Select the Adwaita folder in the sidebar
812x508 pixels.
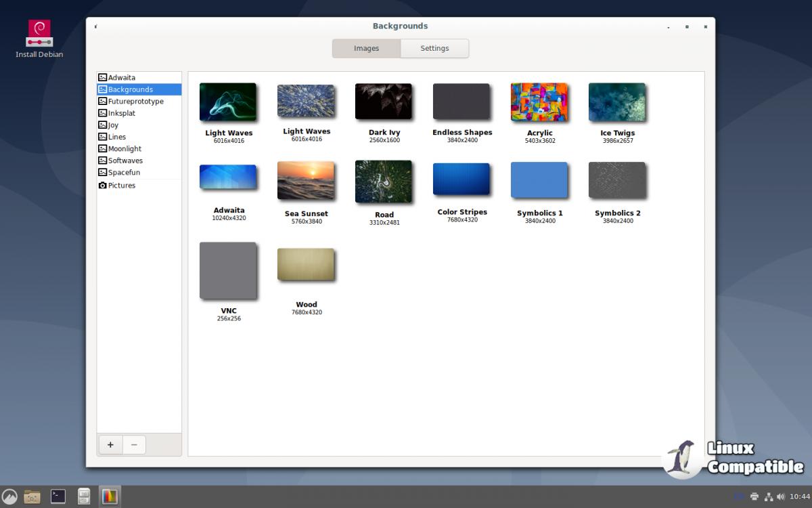coord(122,78)
